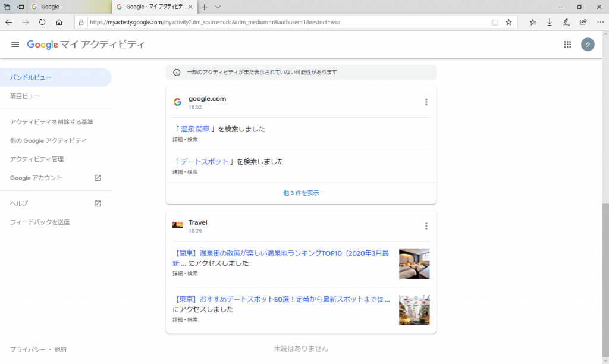Expand 他 3 件を表示
The height and width of the screenshot is (364, 609).
(301, 193)
